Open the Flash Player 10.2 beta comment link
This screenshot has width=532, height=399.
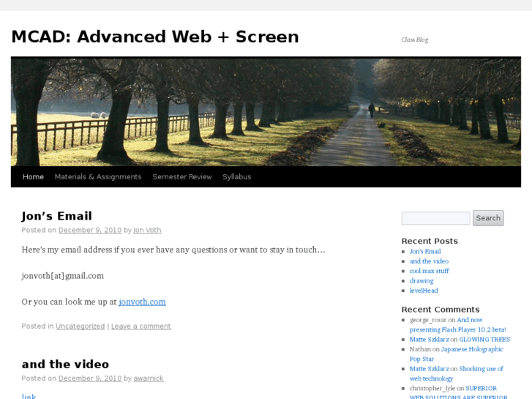457,324
